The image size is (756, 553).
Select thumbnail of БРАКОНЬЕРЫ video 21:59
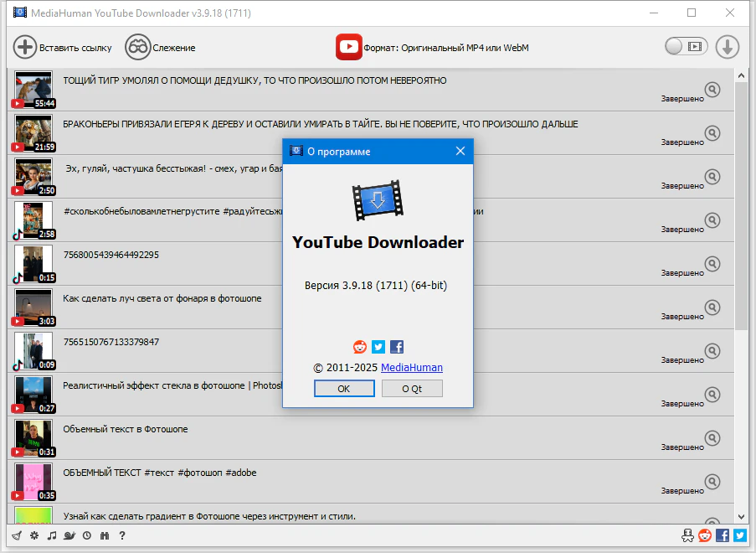coord(33,133)
